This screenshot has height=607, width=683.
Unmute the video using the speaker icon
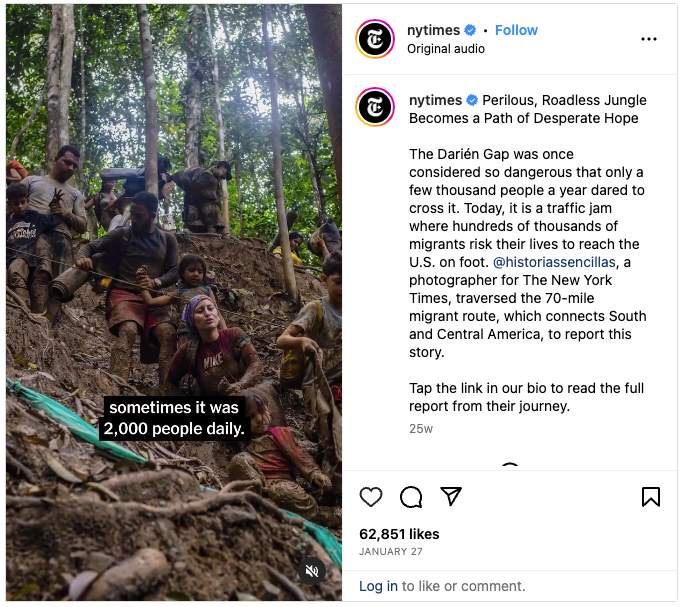click(x=312, y=571)
